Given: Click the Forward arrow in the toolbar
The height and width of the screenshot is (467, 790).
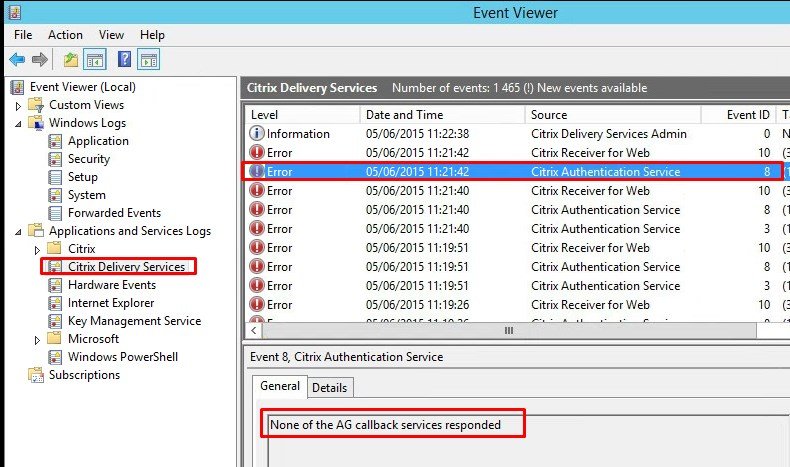Looking at the screenshot, I should tap(39, 60).
